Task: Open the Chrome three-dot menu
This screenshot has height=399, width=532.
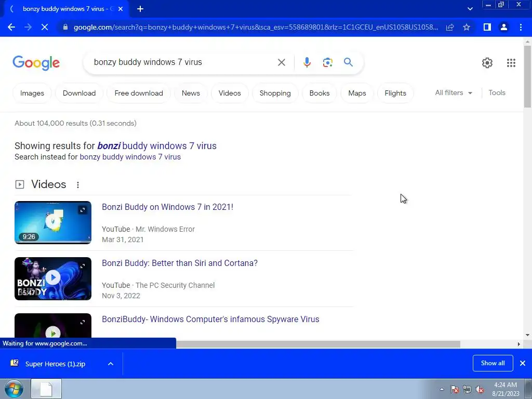Action: (521, 27)
